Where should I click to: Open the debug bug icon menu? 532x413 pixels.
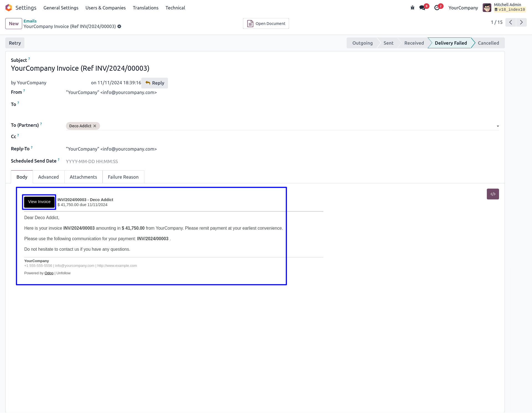point(412,8)
